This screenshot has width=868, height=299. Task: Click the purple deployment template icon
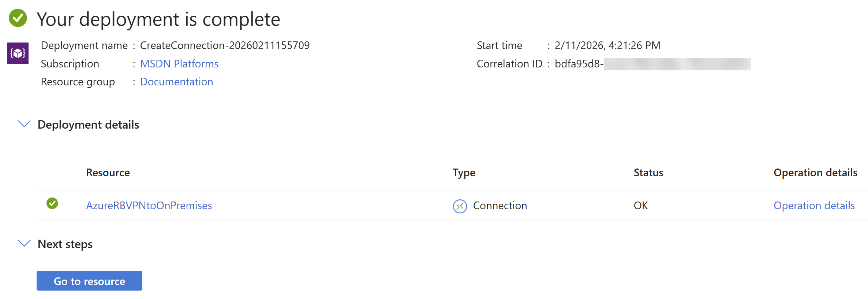[18, 53]
